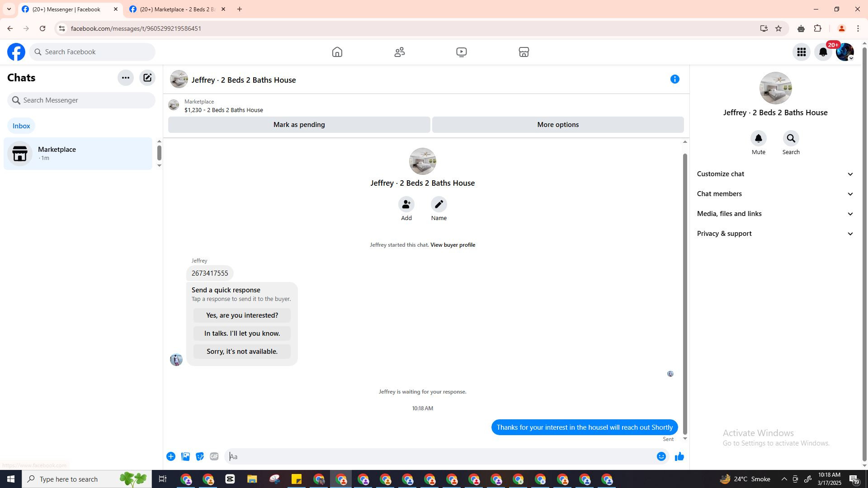
Task: Open the $1,230 - 2 Beds 2 Baths House listing
Action: [223, 110]
